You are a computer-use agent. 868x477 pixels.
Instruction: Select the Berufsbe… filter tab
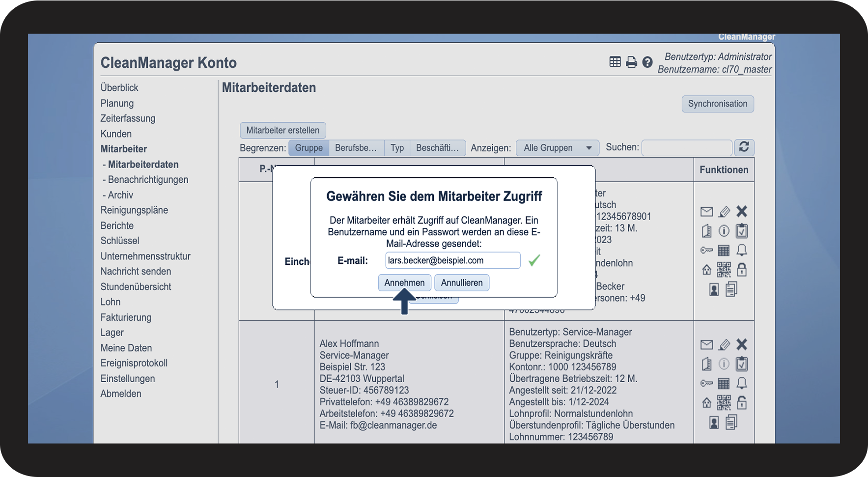click(356, 148)
